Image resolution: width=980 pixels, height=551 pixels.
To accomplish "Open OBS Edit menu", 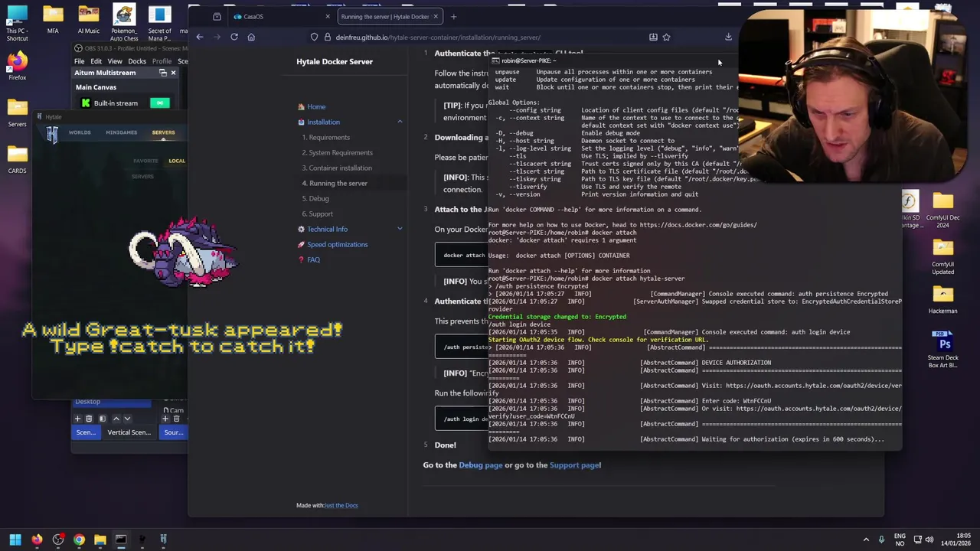I will [96, 61].
